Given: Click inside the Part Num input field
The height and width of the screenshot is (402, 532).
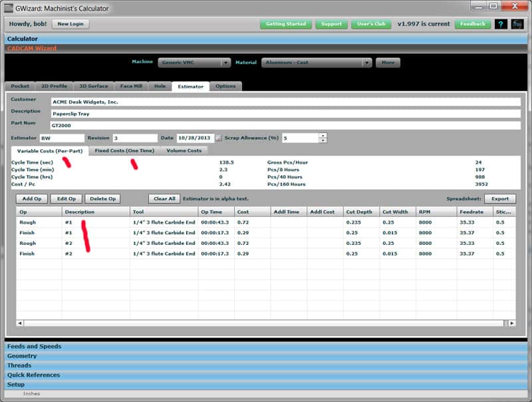Looking at the screenshot, I should [199, 124].
